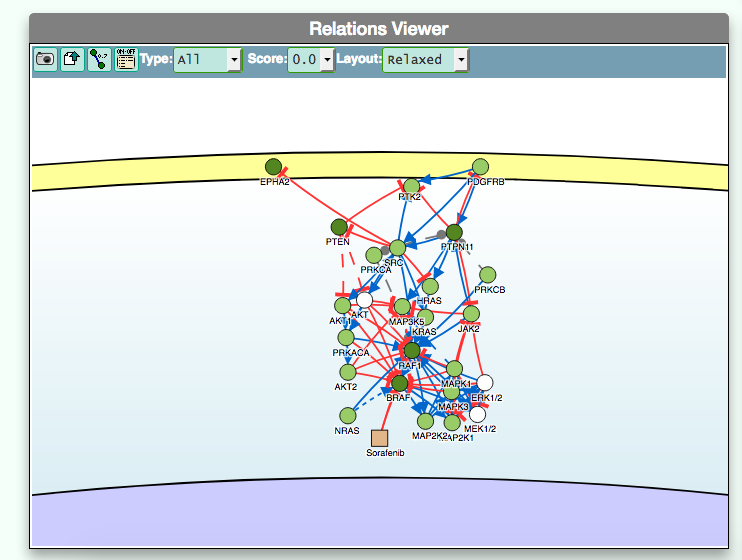
Task: Click the edge score display icon
Action: click(99, 60)
